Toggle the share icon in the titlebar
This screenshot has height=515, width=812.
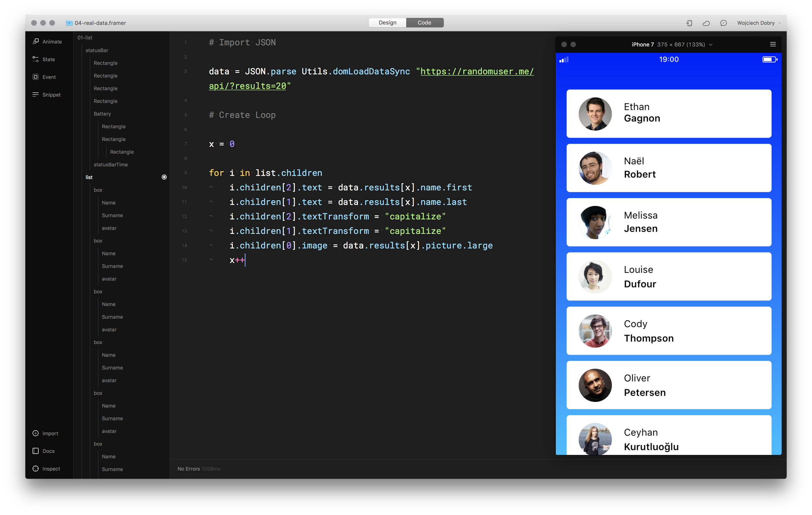[x=689, y=23]
